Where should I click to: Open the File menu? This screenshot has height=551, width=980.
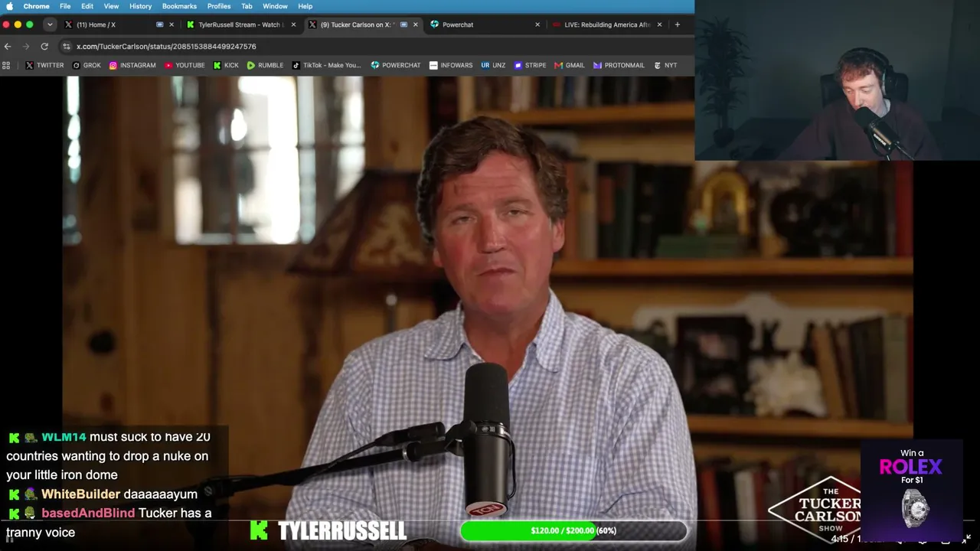coord(65,6)
